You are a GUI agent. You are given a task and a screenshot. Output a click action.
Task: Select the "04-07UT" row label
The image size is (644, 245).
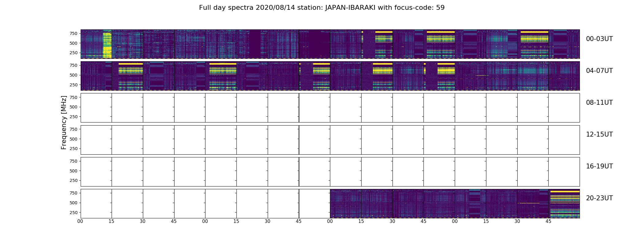pyautogui.click(x=599, y=71)
